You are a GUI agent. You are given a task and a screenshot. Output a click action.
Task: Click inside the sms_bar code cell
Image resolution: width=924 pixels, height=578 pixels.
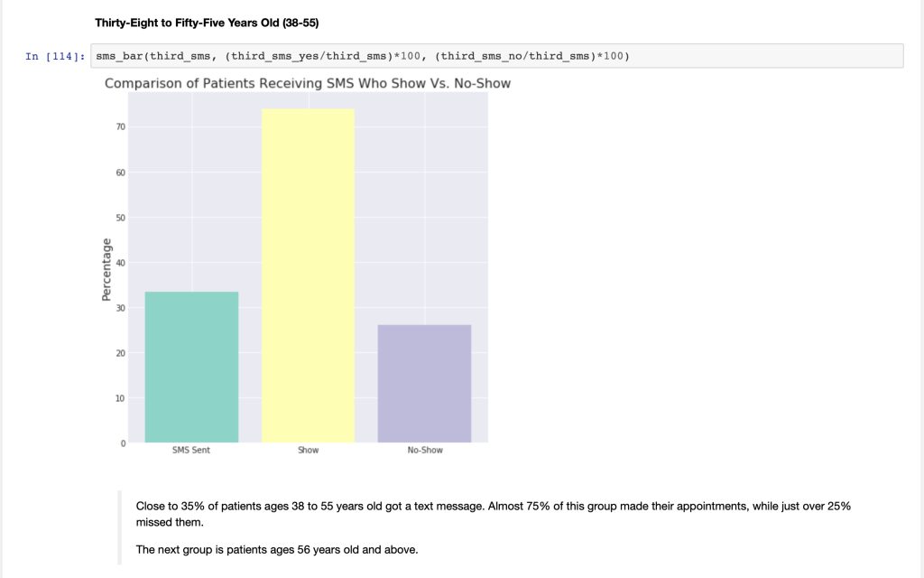click(496, 56)
